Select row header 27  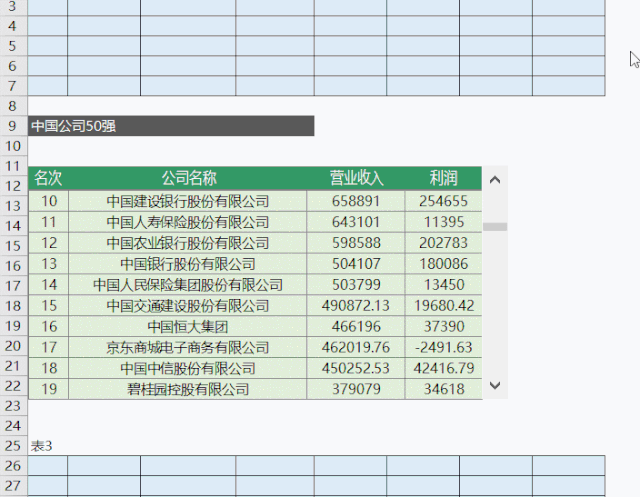13,486
